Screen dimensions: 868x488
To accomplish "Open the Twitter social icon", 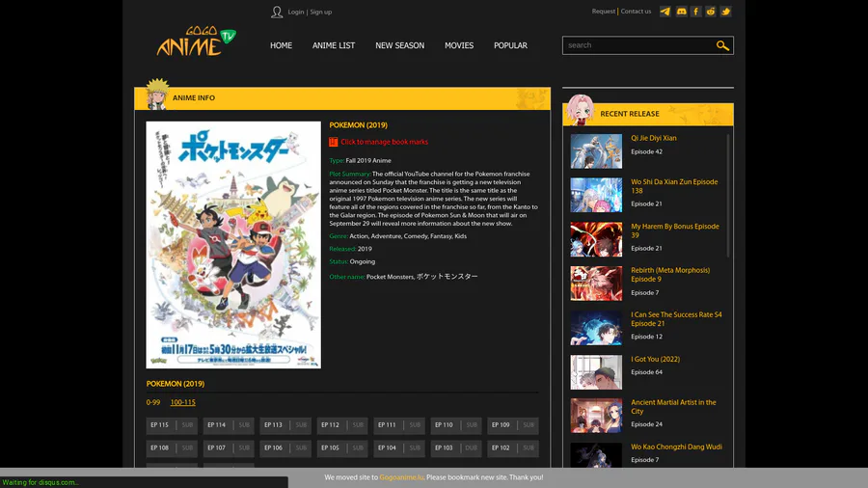I will [725, 11].
